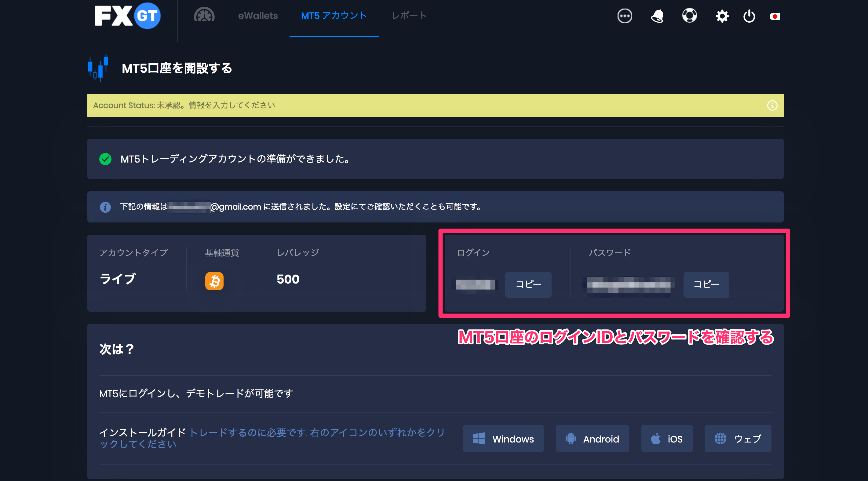This screenshot has height=481, width=868.
Task: Click the パスワード label
Action: coord(610,252)
